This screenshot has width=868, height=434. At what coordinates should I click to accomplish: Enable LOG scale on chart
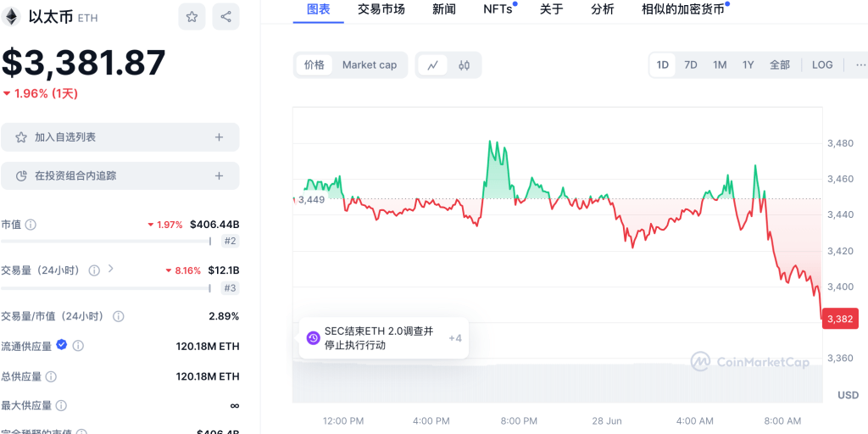coord(821,65)
